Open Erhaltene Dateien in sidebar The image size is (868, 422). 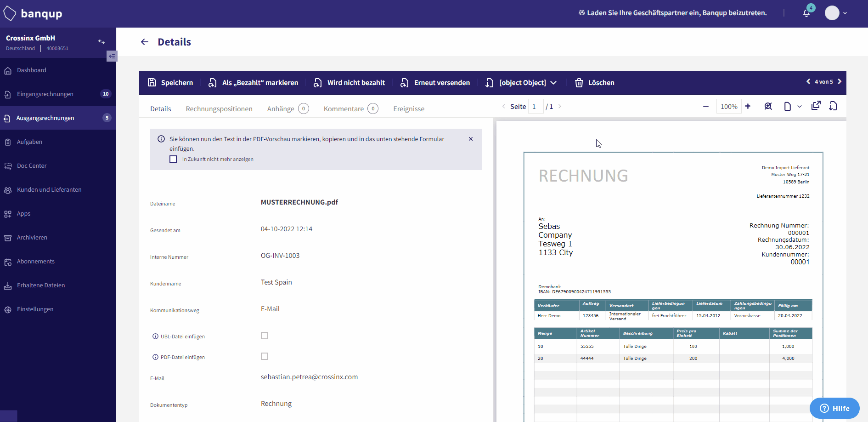coord(58,285)
